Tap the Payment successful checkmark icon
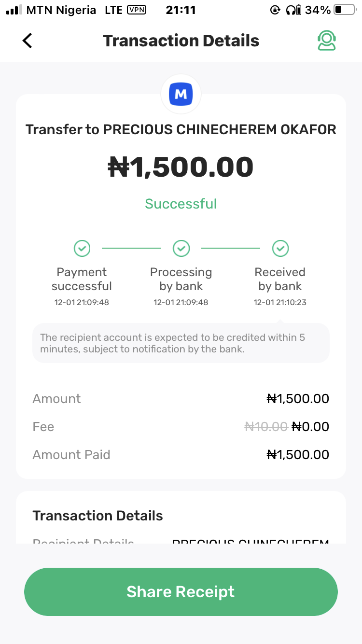The height and width of the screenshot is (644, 362). [82, 249]
